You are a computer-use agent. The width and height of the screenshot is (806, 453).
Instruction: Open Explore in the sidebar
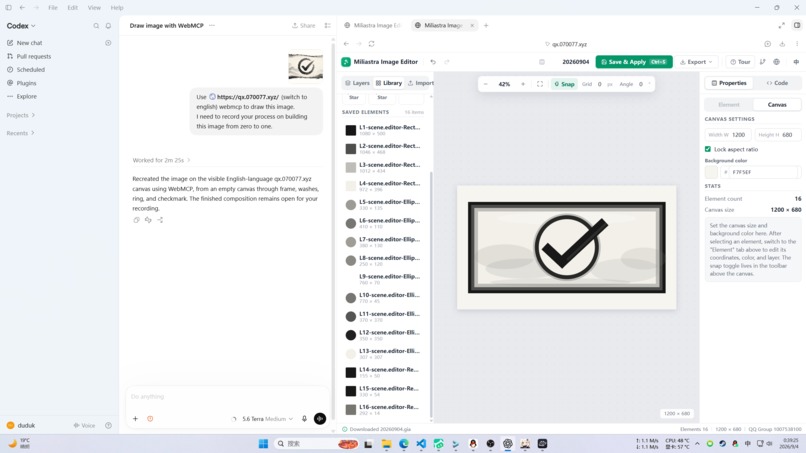click(x=26, y=96)
